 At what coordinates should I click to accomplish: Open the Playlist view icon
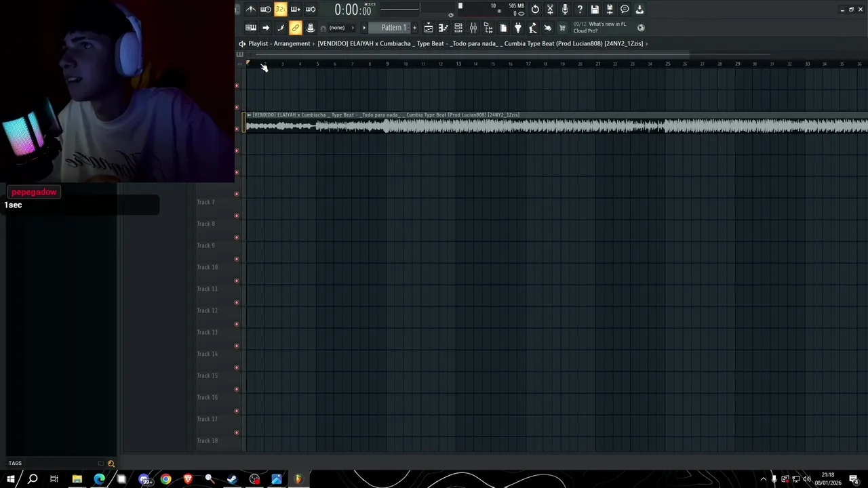429,28
